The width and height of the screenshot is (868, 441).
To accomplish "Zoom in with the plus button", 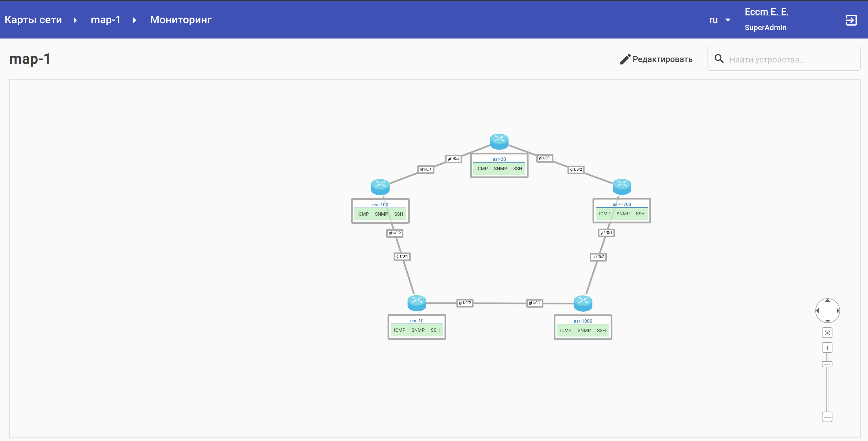I will [827, 348].
